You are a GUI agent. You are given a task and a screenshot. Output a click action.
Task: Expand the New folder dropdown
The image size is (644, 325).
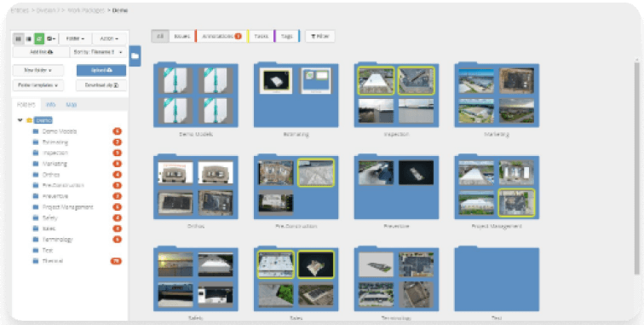pyautogui.click(x=38, y=70)
